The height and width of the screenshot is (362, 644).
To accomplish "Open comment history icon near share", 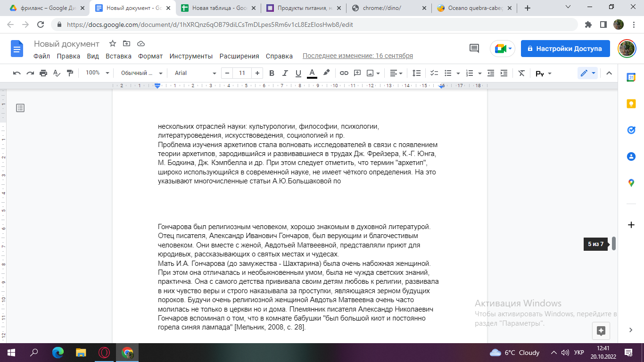I will (x=474, y=48).
